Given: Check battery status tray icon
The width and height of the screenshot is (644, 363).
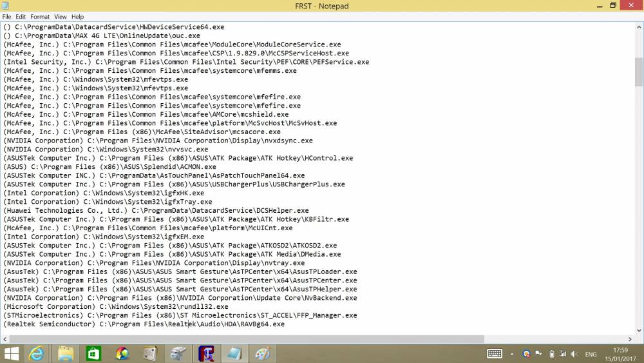Looking at the screenshot, I should point(552,354).
